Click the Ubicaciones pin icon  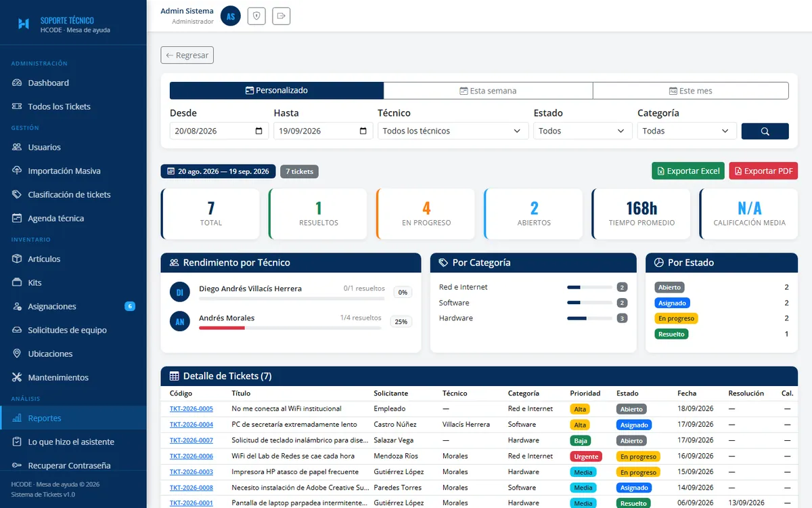point(17,354)
